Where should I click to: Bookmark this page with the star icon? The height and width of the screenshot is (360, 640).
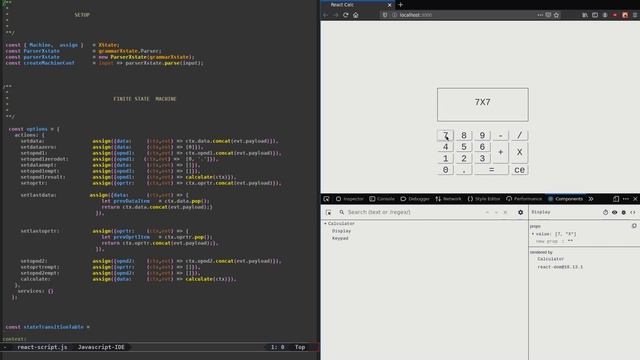point(556,15)
